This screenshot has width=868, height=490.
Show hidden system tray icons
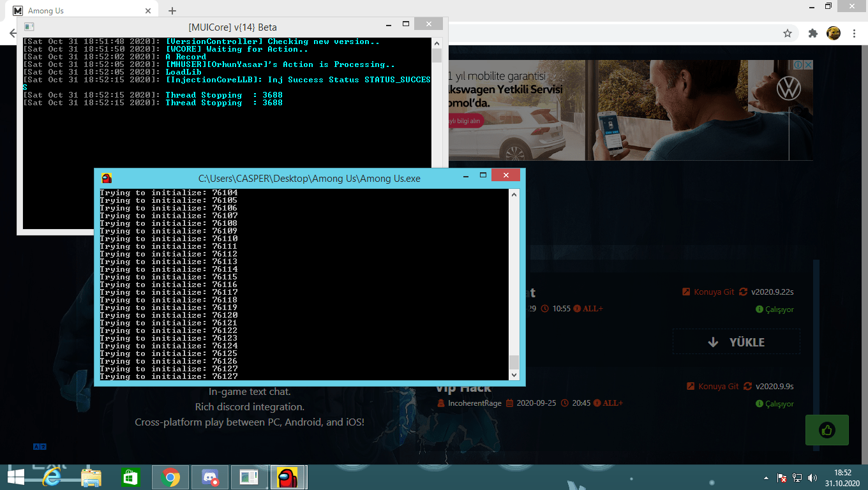pyautogui.click(x=767, y=477)
